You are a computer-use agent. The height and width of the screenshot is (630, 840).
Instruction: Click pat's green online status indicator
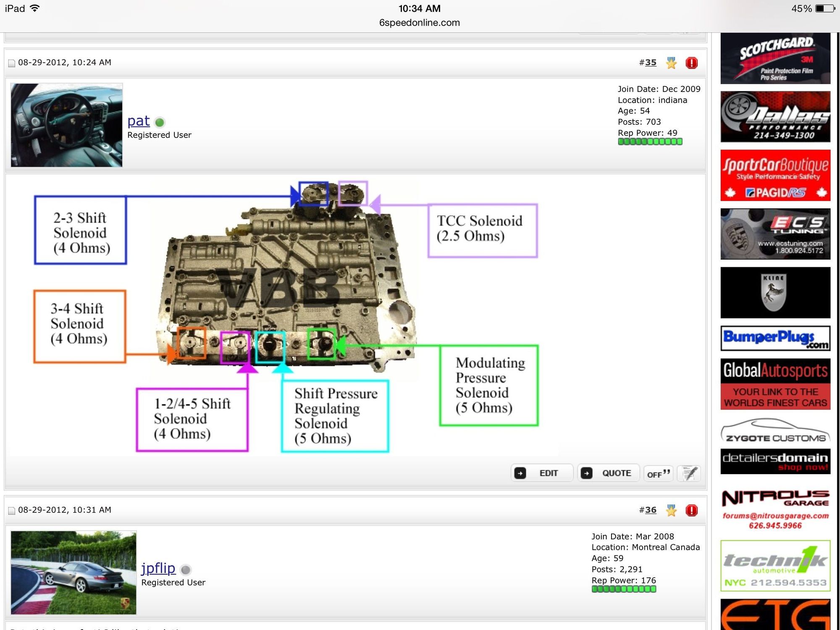pos(160,123)
